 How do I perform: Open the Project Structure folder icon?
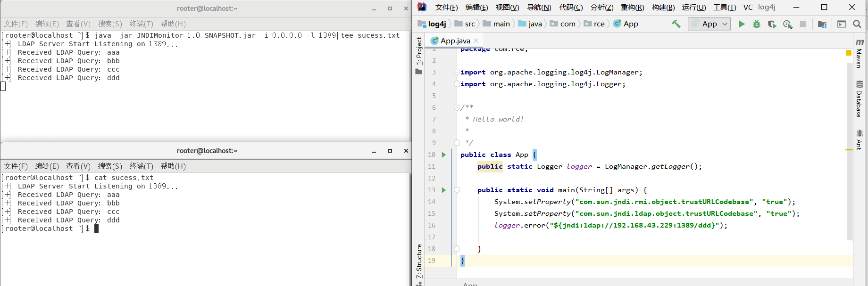[822, 24]
